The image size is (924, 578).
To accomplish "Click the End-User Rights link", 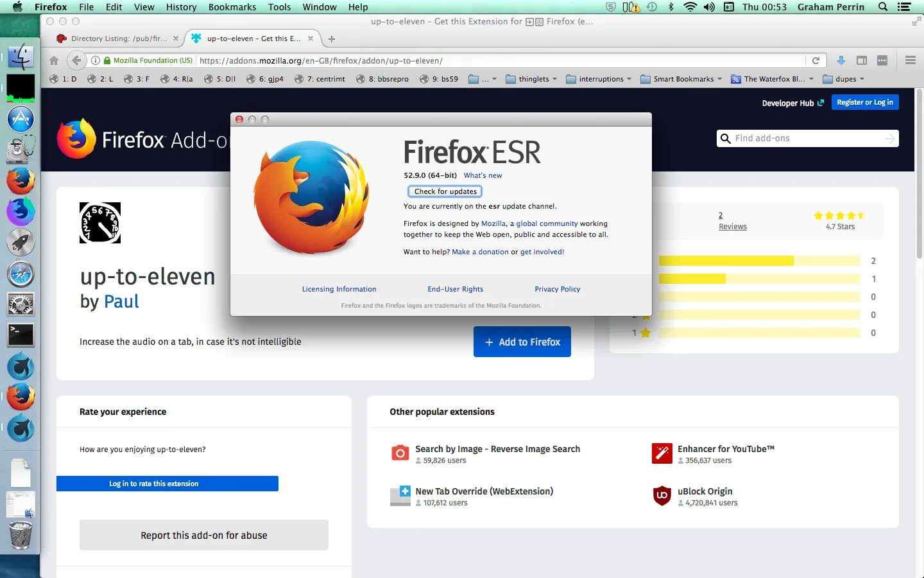I will click(x=456, y=289).
